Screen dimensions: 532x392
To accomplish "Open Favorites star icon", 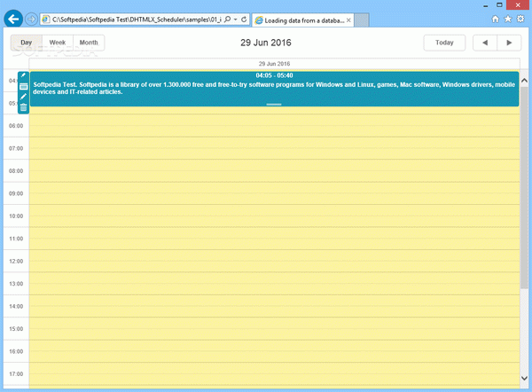I will (508, 19).
